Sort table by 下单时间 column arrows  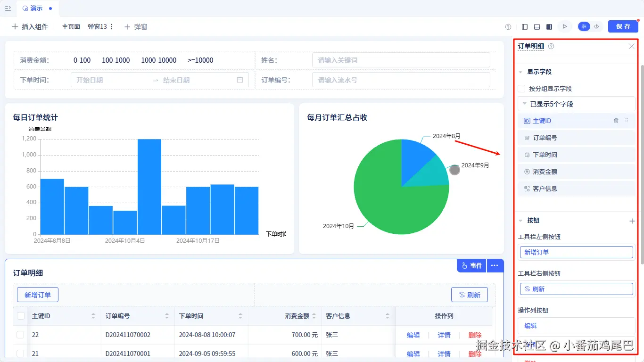[240, 316]
